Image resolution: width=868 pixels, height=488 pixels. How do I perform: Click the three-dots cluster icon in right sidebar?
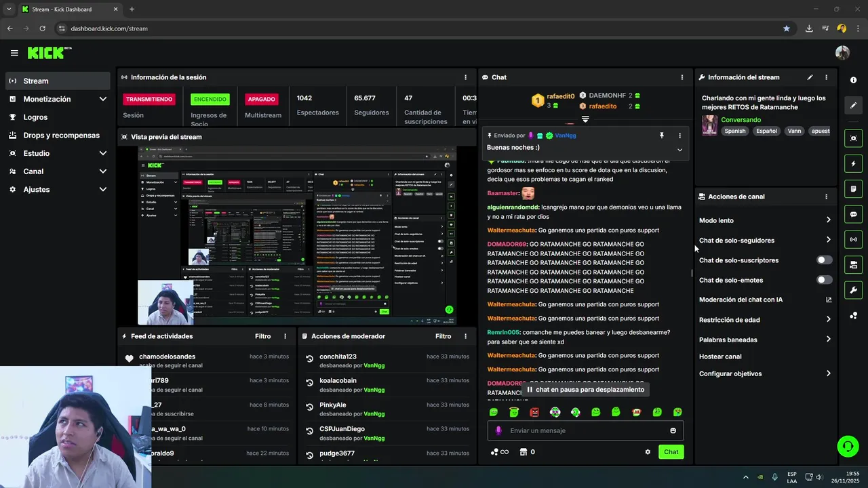(853, 316)
